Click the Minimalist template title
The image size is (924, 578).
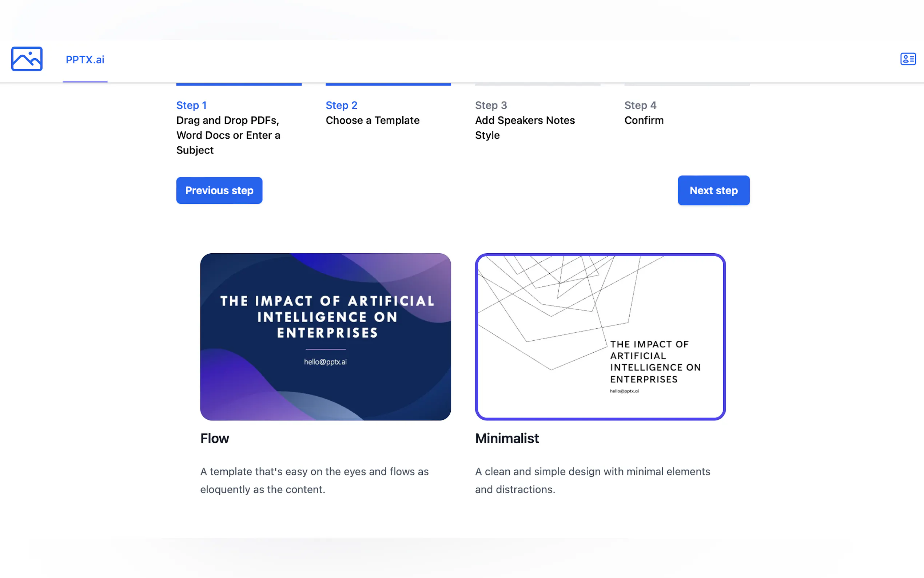coord(506,439)
